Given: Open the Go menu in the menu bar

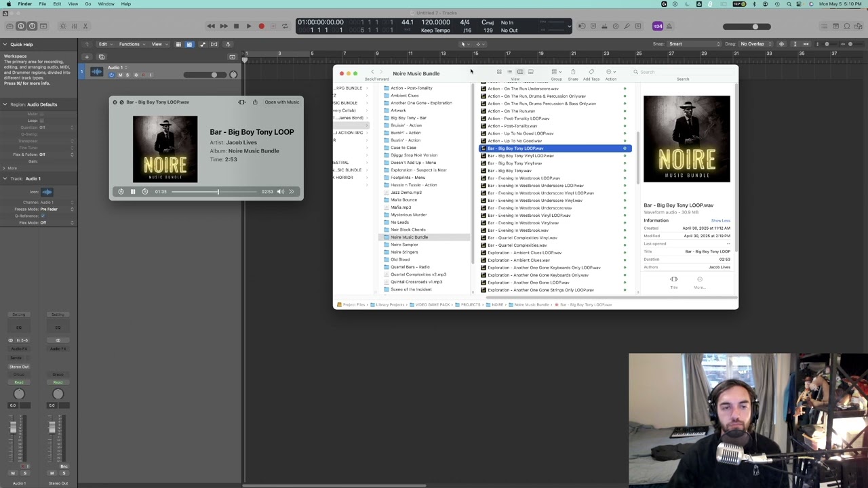Looking at the screenshot, I should tap(87, 4).
